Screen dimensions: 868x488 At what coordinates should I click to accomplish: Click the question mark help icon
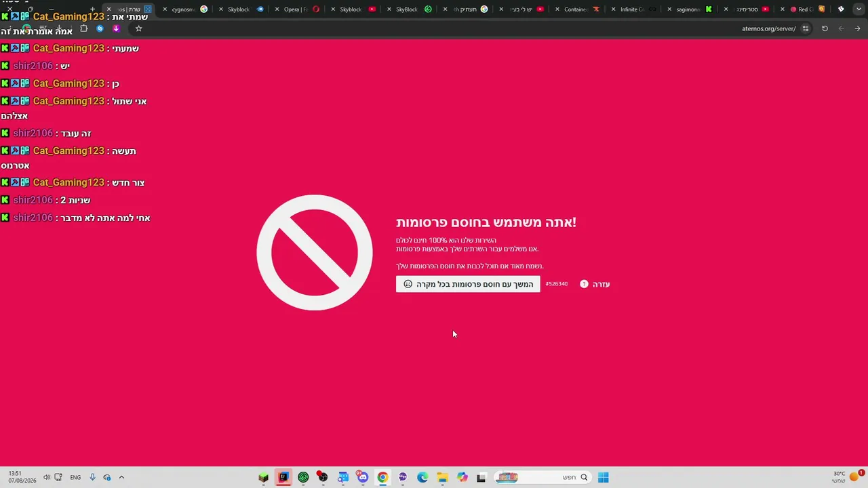coord(584,284)
